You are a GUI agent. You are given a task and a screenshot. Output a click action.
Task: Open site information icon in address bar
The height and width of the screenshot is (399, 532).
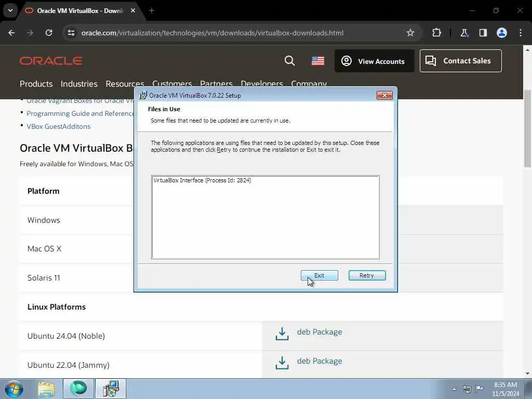[x=71, y=33]
